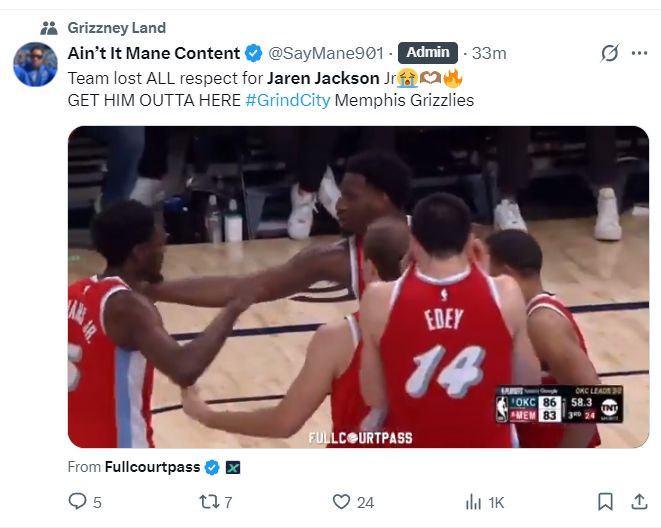Like the post with the heart

(x=341, y=502)
